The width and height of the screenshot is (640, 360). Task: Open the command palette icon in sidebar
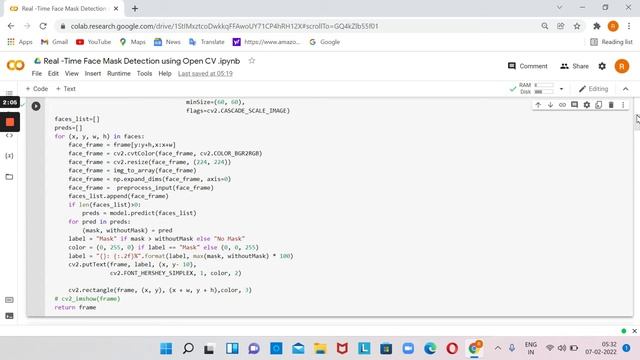coord(9,300)
